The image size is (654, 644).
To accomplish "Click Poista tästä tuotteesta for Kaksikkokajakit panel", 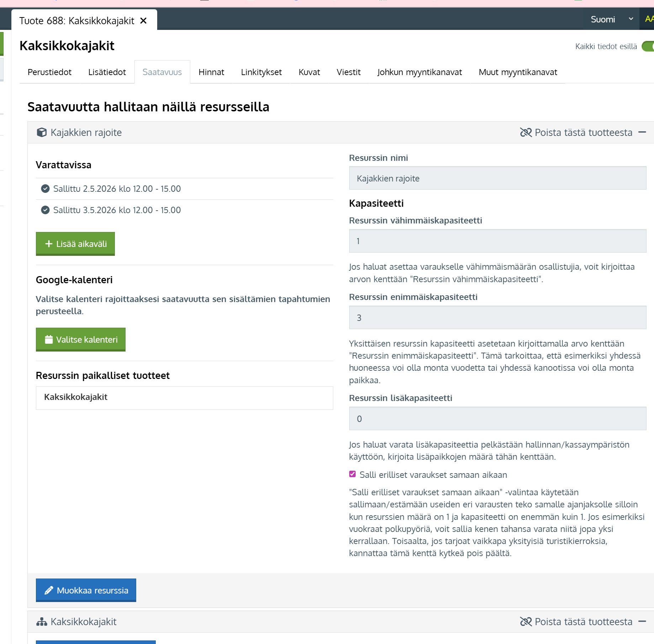I will [584, 622].
